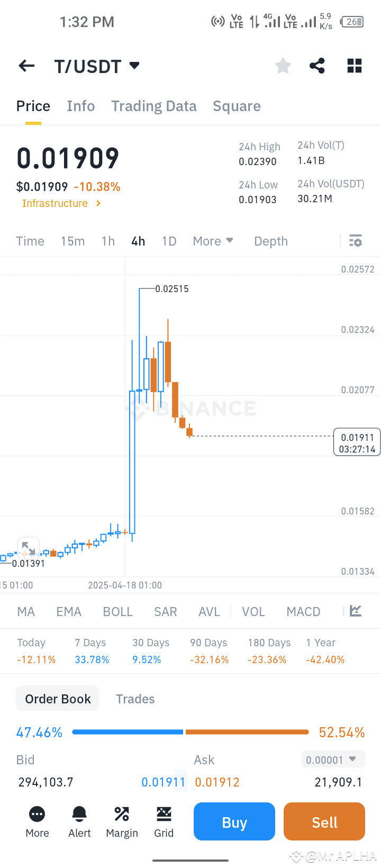Expand chart to fullscreen with arrows icon
Image resolution: width=381 pixels, height=868 pixels.
coord(29,548)
